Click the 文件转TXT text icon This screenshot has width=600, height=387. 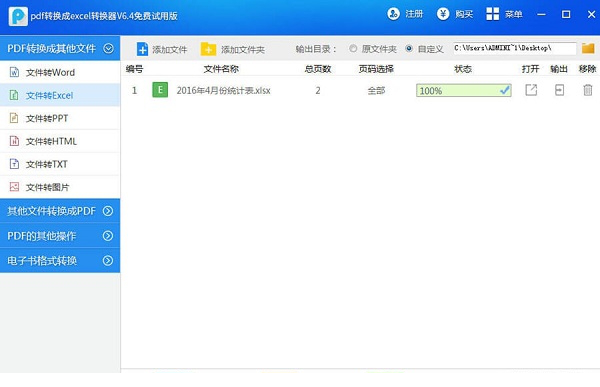14,164
